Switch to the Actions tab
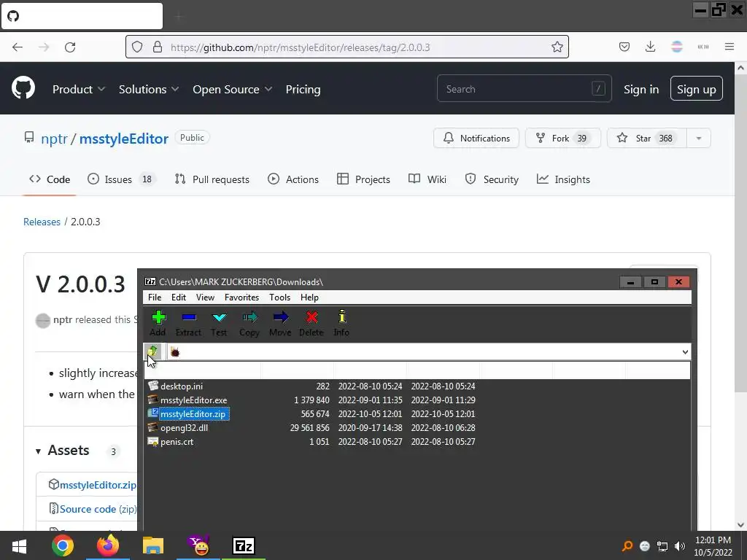The width and height of the screenshot is (747, 560). [293, 179]
